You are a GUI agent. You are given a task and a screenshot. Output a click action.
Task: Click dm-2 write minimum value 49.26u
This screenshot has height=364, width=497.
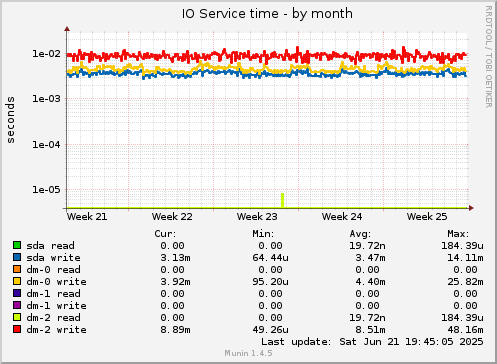pyautogui.click(x=270, y=330)
